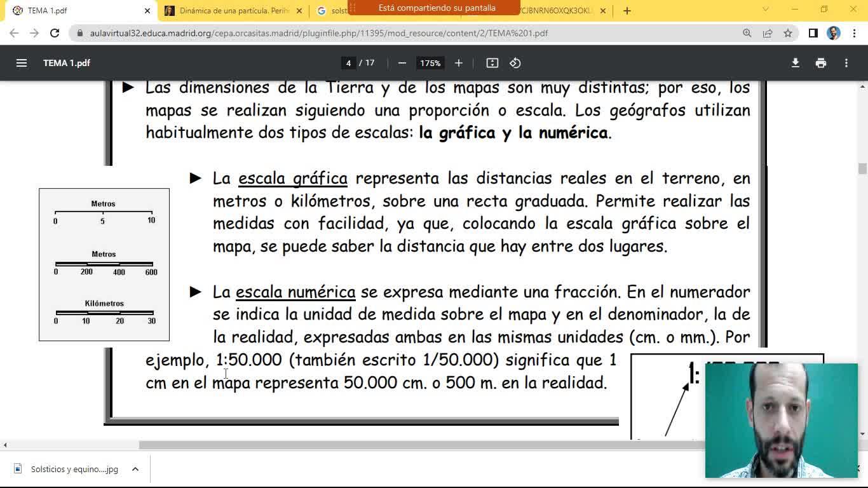This screenshot has height=488, width=868.
Task: Click the underlined text 'escala gráfica'
Action: tap(293, 179)
